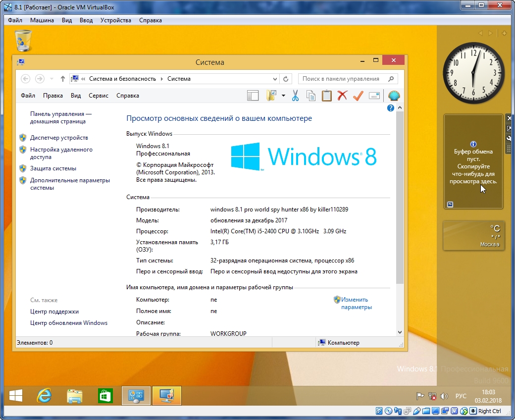Click VirtualBox optical disk status icon
Screen dimensions: 515x420
[388, 411]
